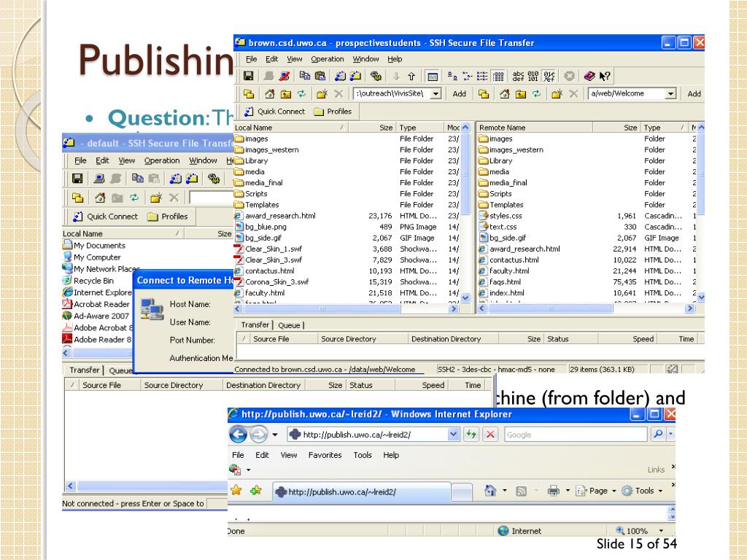Click the Add button beside the remote path
747x560 pixels.
[x=694, y=94]
